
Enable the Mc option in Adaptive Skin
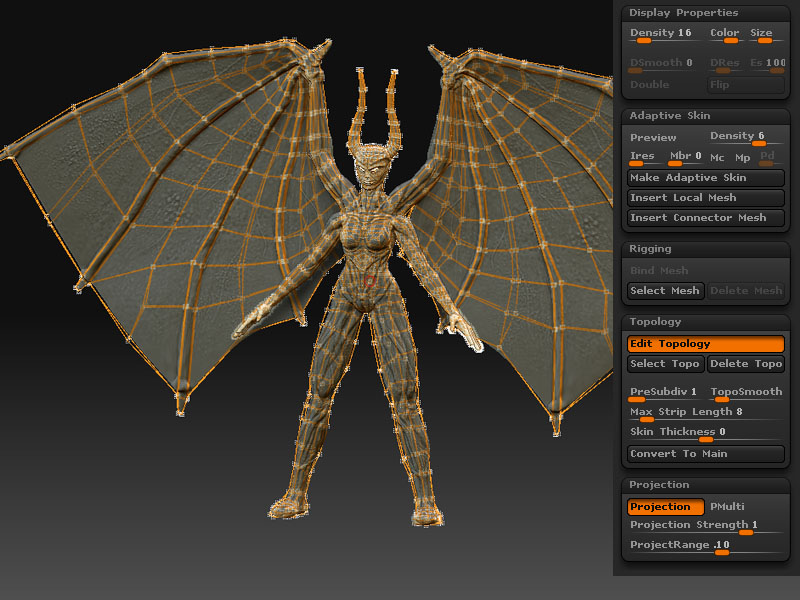coord(717,158)
